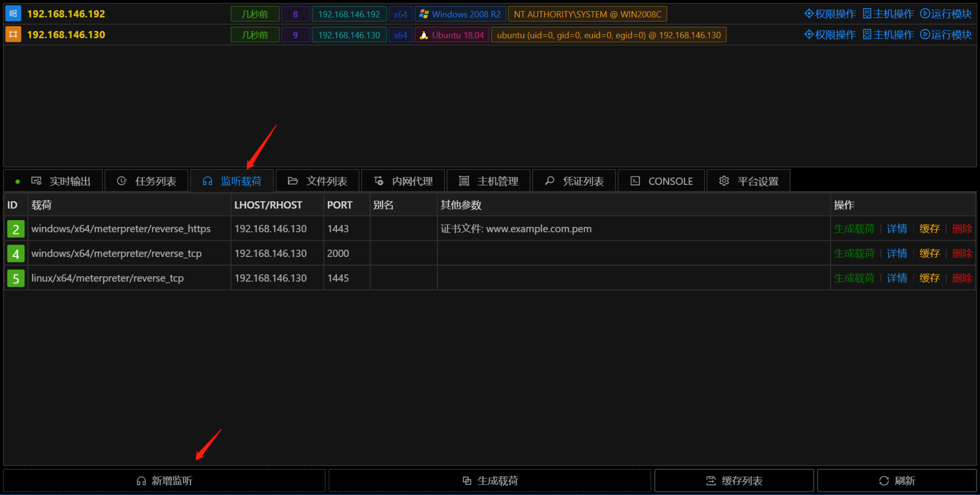980x495 pixels.
Task: Click handler ID badge 5
Action: 16,278
